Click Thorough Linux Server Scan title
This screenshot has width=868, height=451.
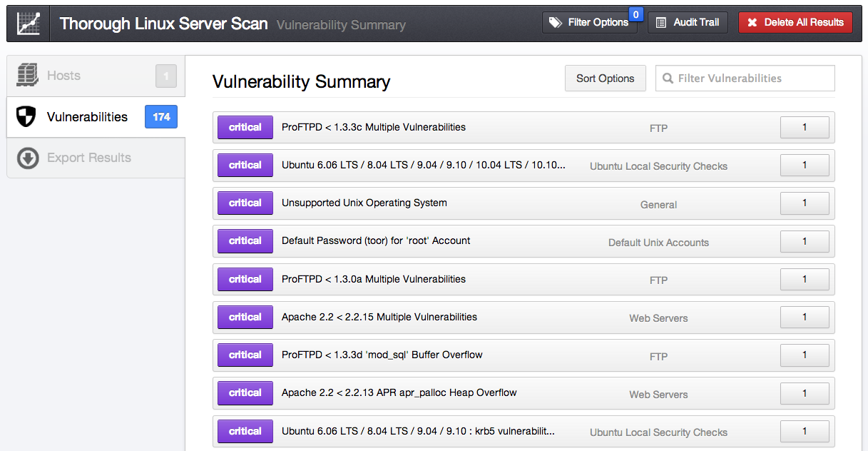coord(163,24)
